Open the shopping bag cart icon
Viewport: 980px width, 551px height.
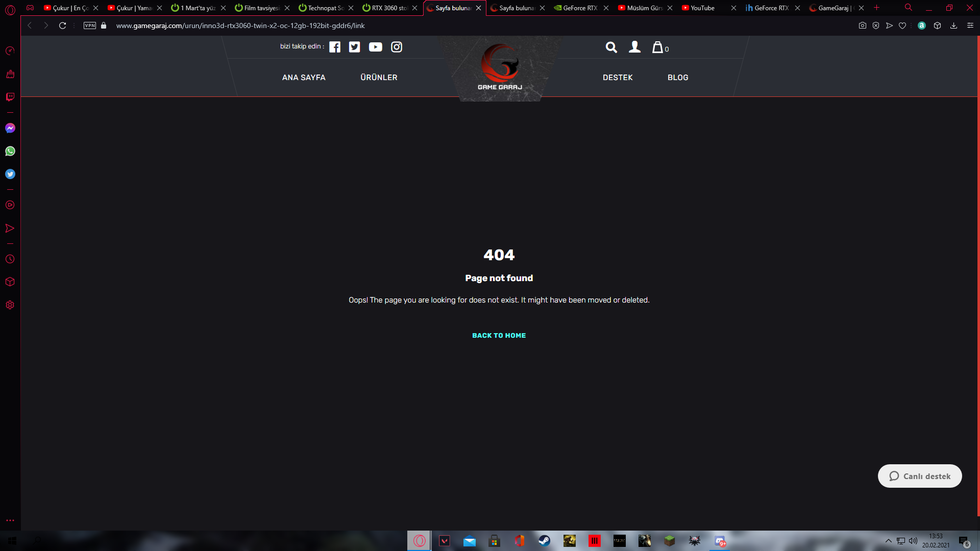point(658,47)
